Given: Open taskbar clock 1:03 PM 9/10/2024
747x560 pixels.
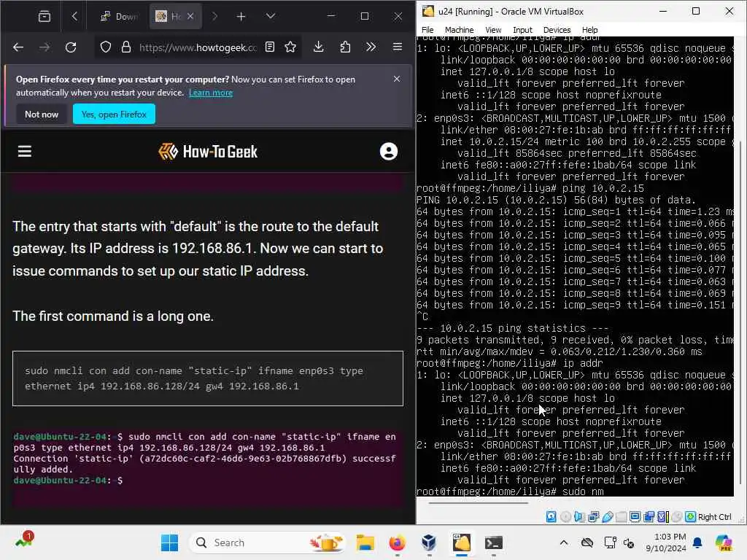Looking at the screenshot, I should coord(666,542).
